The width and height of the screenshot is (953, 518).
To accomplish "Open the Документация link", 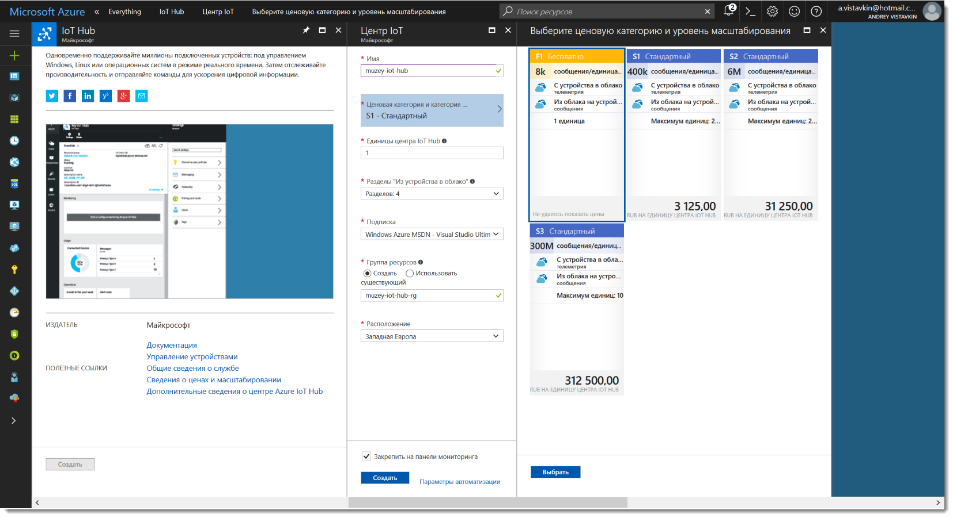I will point(171,345).
